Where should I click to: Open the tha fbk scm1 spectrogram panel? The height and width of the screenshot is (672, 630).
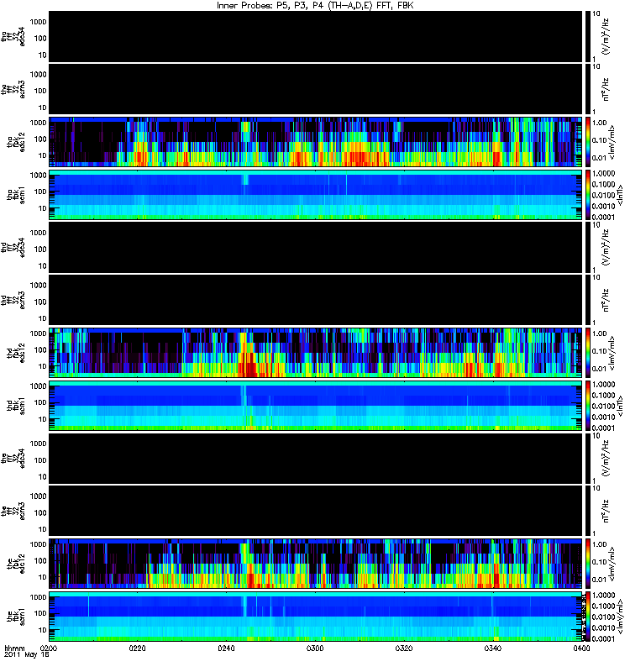tap(316, 194)
